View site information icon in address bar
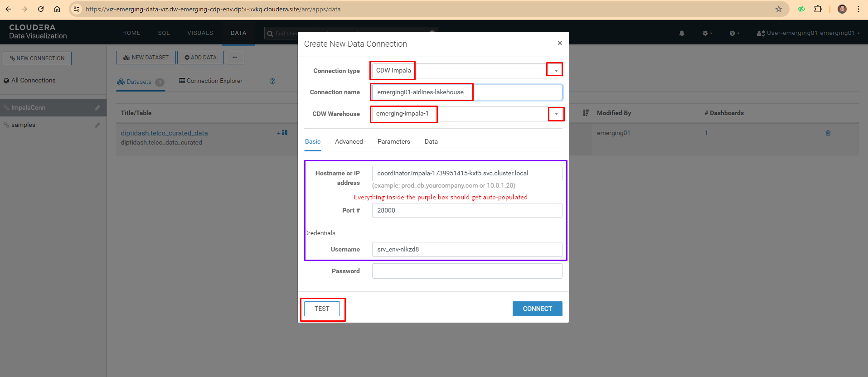 (x=77, y=9)
